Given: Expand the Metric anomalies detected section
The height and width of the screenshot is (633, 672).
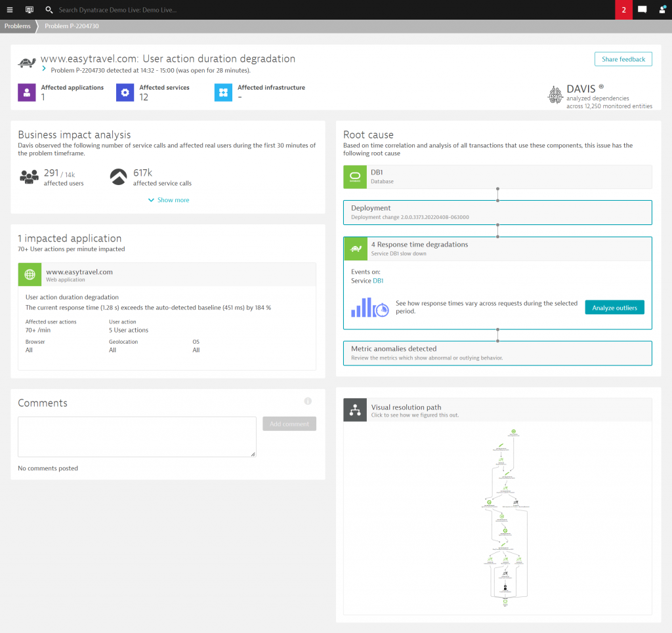Looking at the screenshot, I should pyautogui.click(x=497, y=352).
